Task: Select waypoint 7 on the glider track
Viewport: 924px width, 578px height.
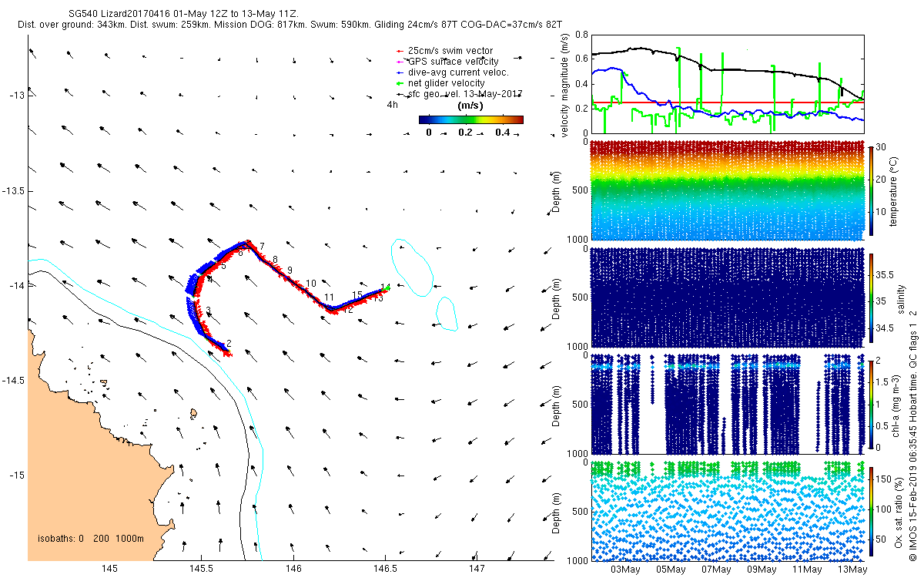Action: coord(262,247)
